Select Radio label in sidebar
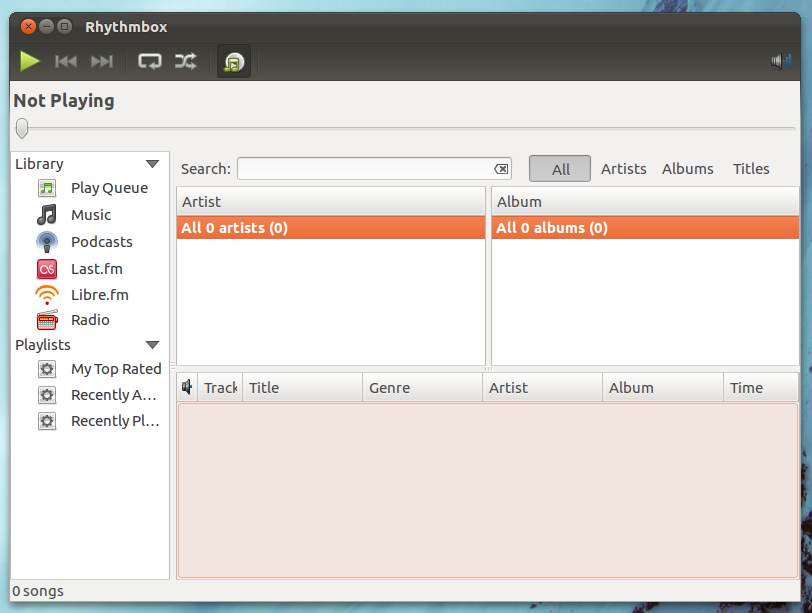The image size is (812, 613). coord(90,320)
